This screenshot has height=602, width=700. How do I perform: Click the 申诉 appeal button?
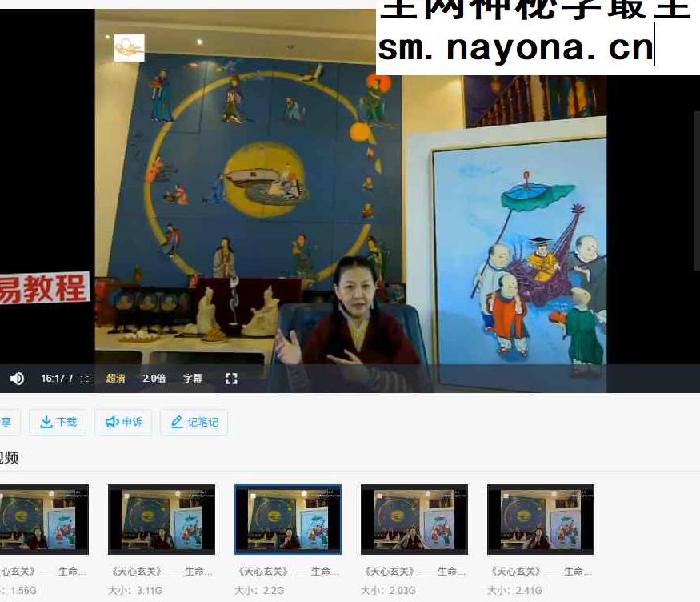[x=123, y=422]
